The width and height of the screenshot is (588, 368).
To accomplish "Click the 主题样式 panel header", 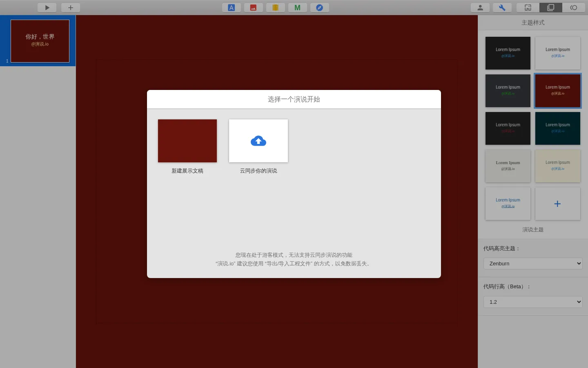I will tap(533, 22).
